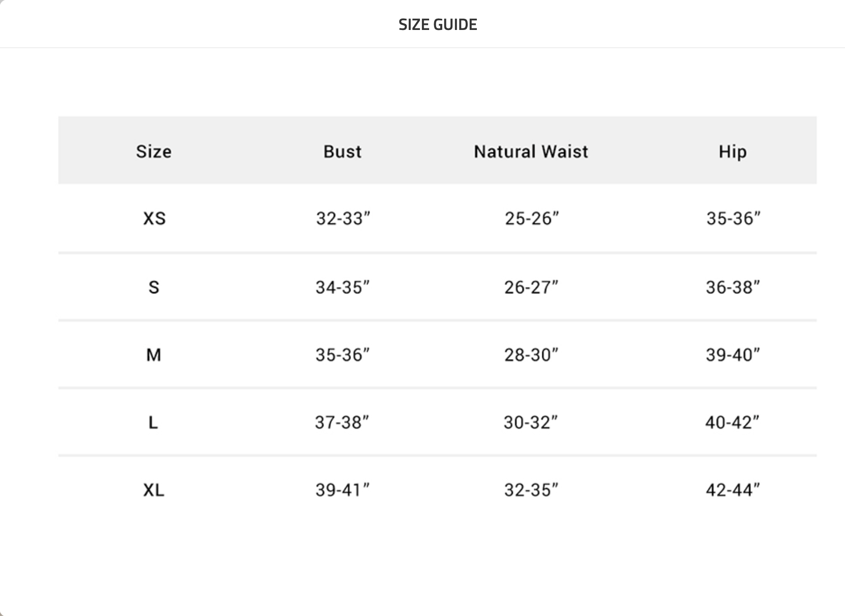Click XS bust measurement 32-33"
Image resolution: width=845 pixels, height=616 pixels.
point(343,218)
